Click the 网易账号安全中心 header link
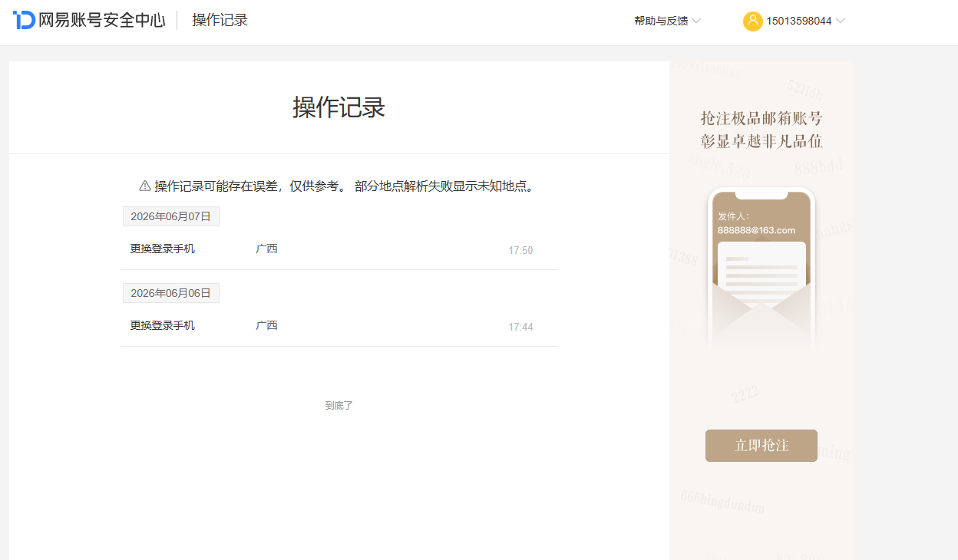Image resolution: width=958 pixels, height=560 pixels. [x=101, y=20]
